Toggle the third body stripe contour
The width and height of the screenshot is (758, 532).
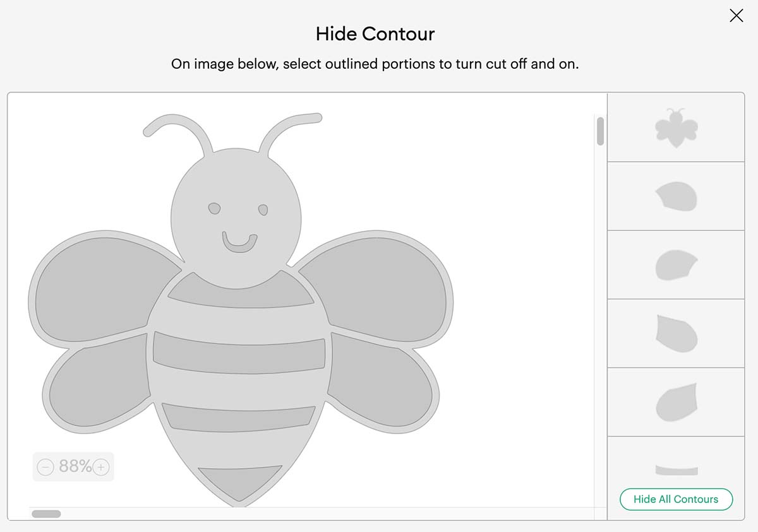click(239, 418)
